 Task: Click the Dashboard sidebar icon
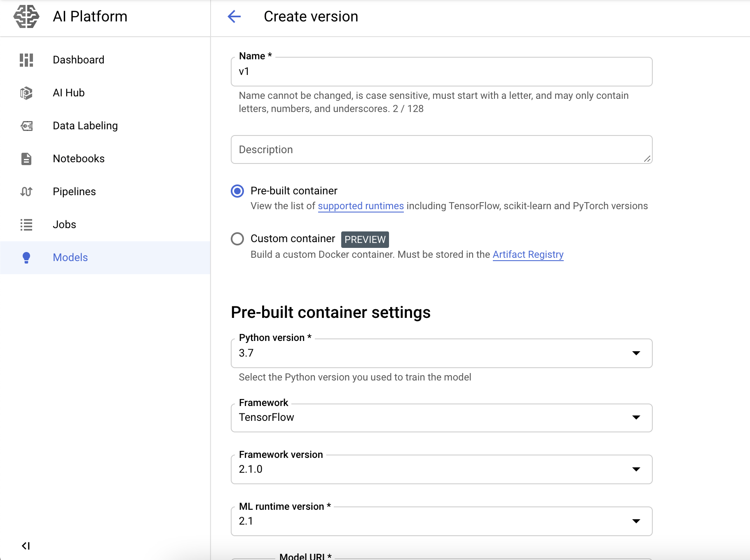click(x=26, y=60)
